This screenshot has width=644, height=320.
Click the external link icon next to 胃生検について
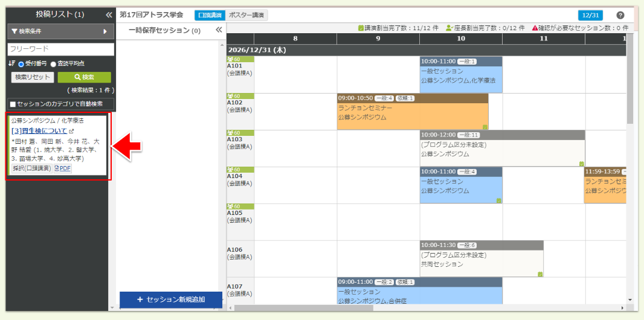pos(71,131)
